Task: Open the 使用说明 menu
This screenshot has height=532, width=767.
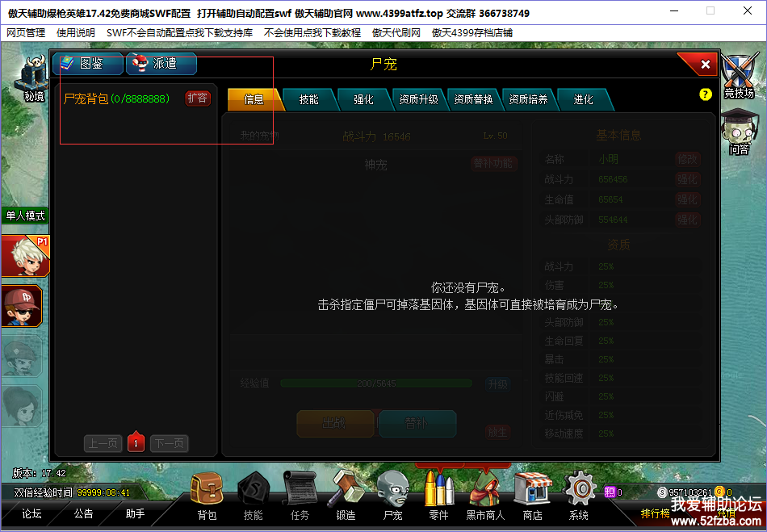Action: pyautogui.click(x=76, y=33)
